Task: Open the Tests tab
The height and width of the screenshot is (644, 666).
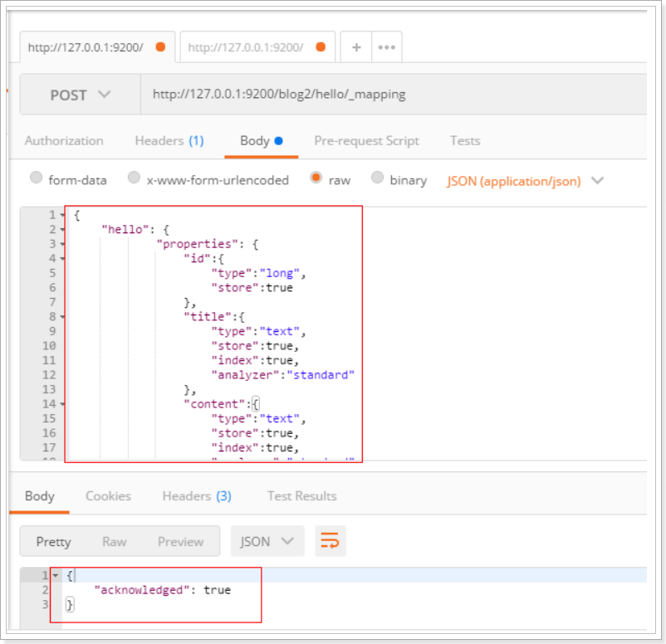Action: pyautogui.click(x=465, y=140)
